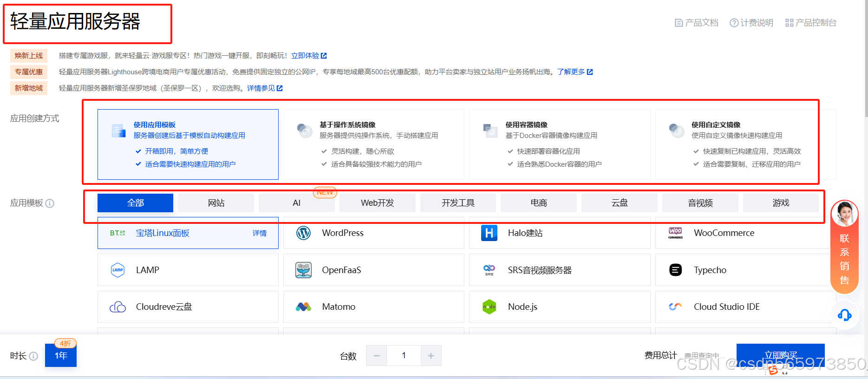Decrease 台数 with the minus button
The image size is (868, 379).
[x=377, y=356]
